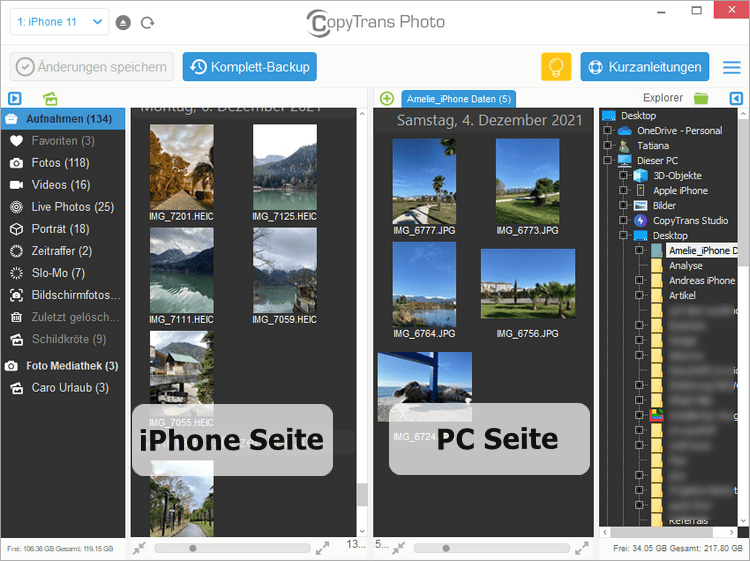The width and height of the screenshot is (750, 561).
Task: Select Amelie_iPhone folder in Explorer tree
Action: pyautogui.click(x=702, y=250)
